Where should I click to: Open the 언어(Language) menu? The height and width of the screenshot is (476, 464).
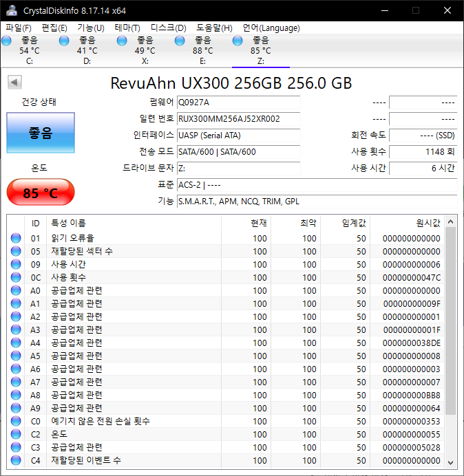(x=271, y=28)
